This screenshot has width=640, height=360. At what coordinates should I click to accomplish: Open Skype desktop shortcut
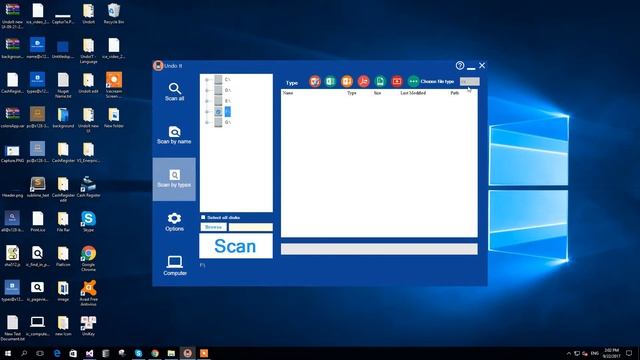click(x=88, y=222)
